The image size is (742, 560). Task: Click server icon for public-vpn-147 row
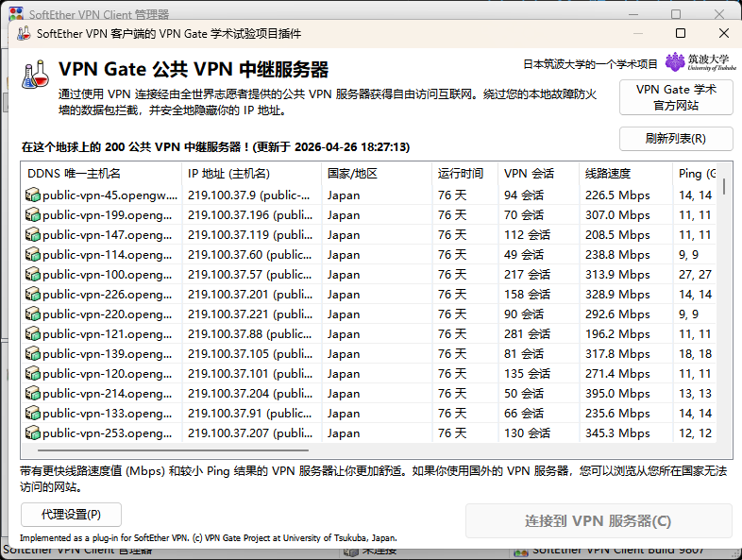pos(33,234)
